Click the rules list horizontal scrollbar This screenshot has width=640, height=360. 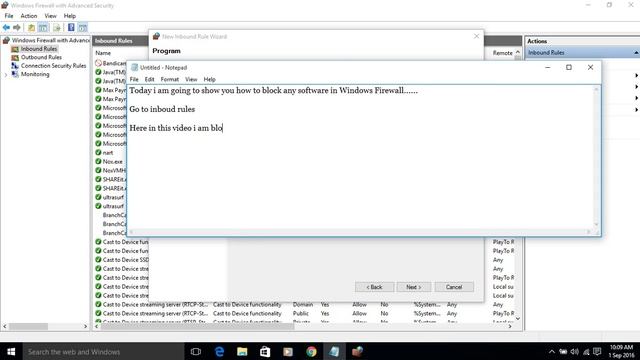click(x=302, y=327)
